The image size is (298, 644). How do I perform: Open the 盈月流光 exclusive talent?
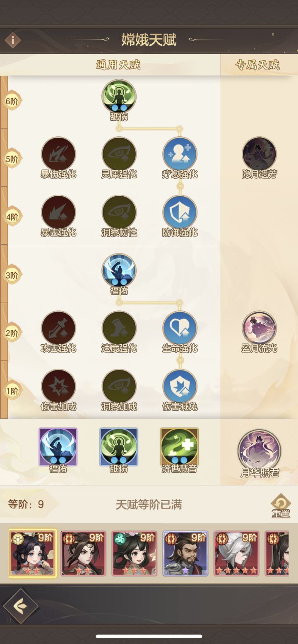coord(260,328)
